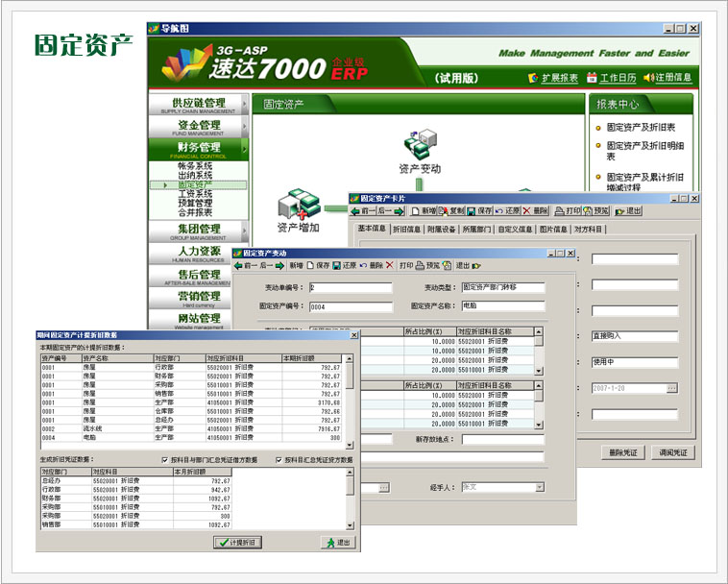Click 打印 in 固定资产卡片 toolbar

tap(568, 211)
